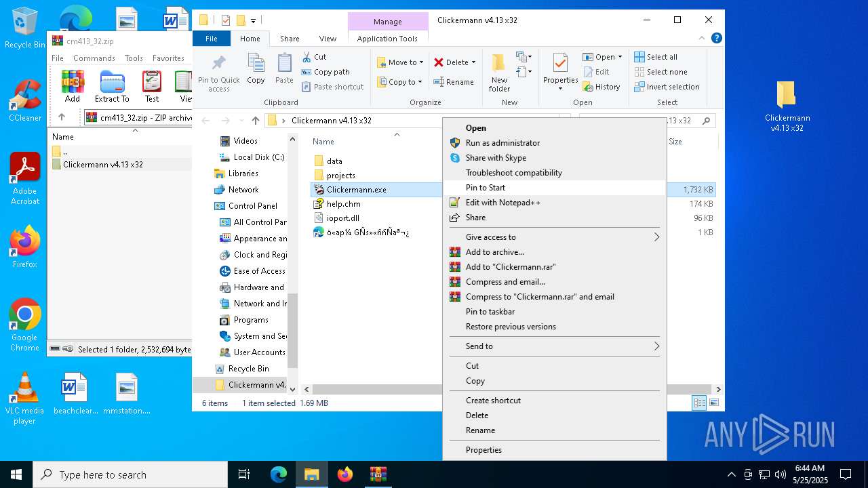Click the Up arrow in Explorer navigation
The width and height of the screenshot is (868, 488).
255,121
